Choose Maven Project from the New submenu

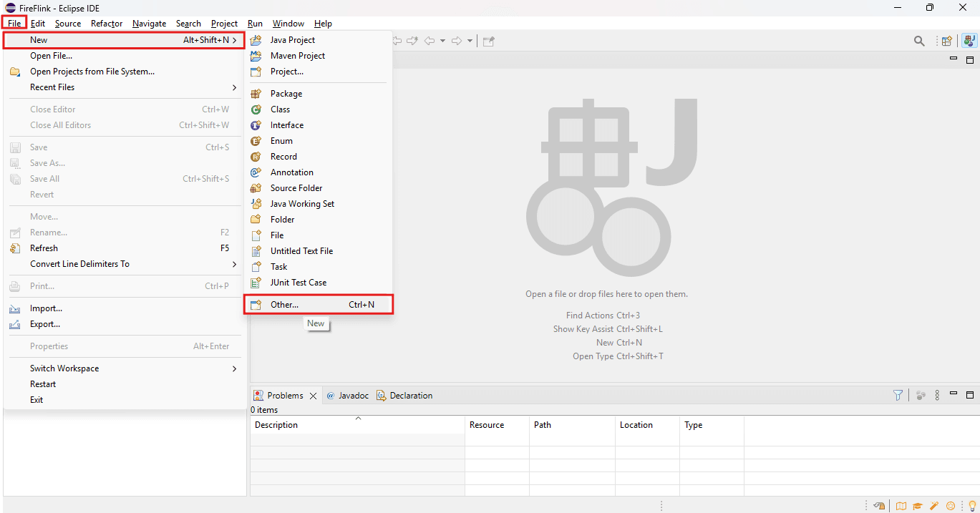(319, 56)
